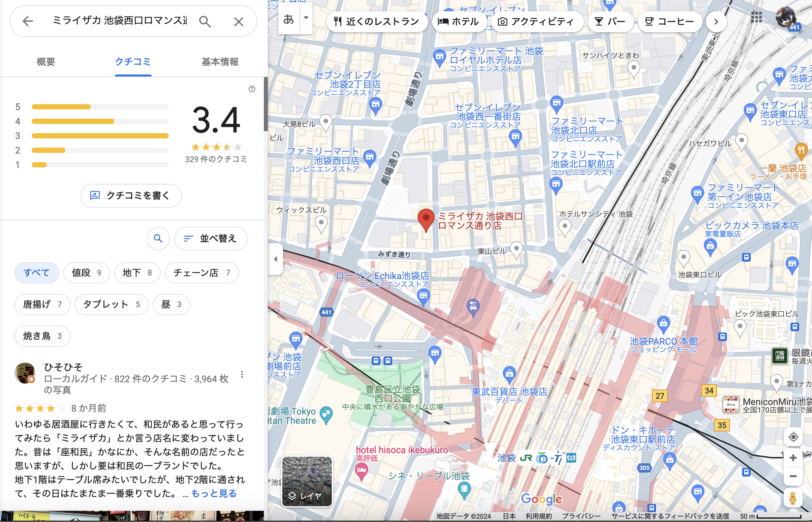The image size is (812, 522).
Task: Search for コーヒー nearby
Action: [x=670, y=22]
